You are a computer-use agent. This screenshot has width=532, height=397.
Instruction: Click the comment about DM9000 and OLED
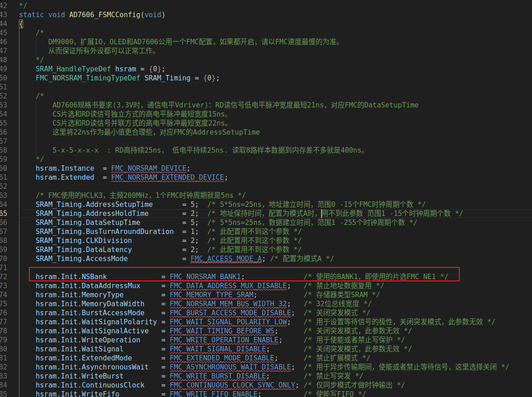pyautogui.click(x=194, y=42)
